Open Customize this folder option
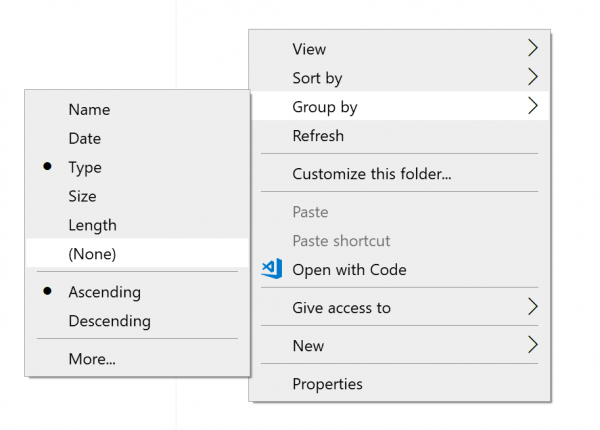The image size is (600, 430). [371, 174]
